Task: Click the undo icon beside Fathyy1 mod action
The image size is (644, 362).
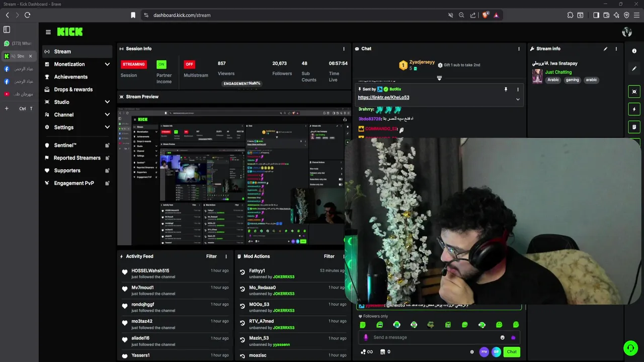Action: [242, 273]
